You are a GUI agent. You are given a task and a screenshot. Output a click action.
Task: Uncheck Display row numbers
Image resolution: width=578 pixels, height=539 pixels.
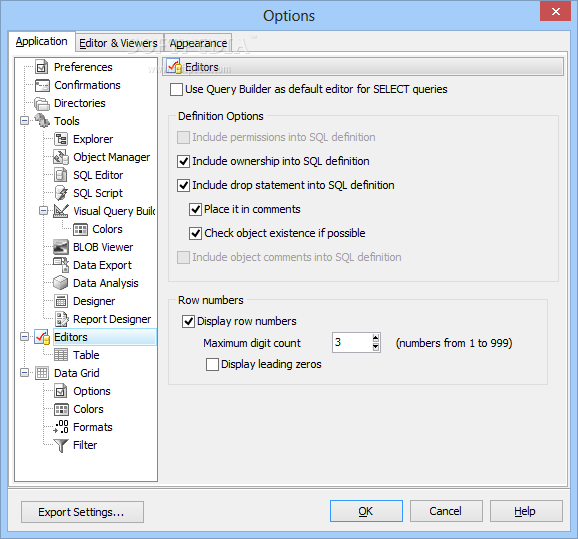(x=188, y=321)
